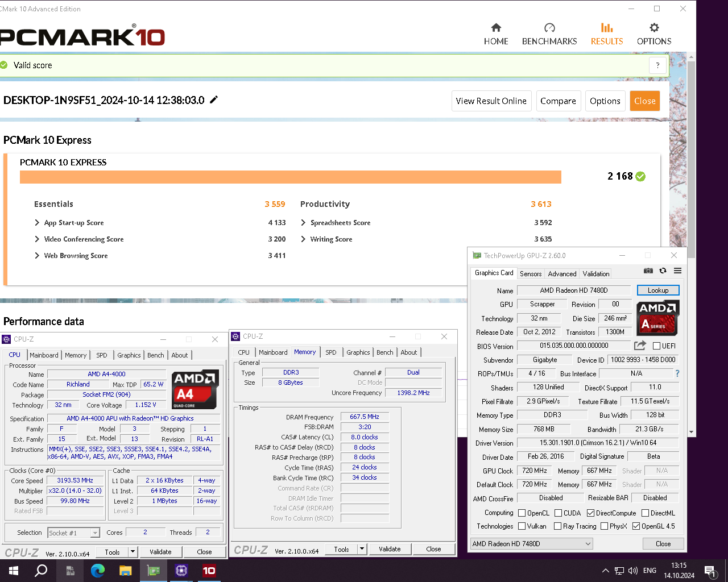
Task: Click the AMD A4 logo in CPU-Z
Action: 195,390
